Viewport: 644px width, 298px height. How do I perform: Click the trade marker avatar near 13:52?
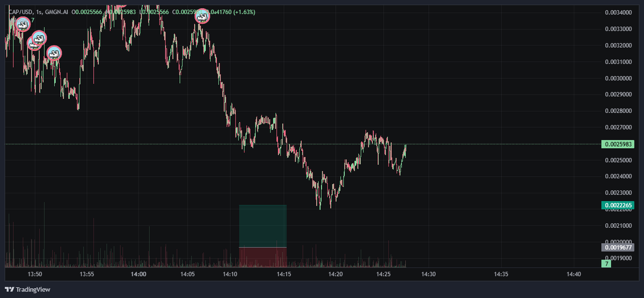[54, 53]
